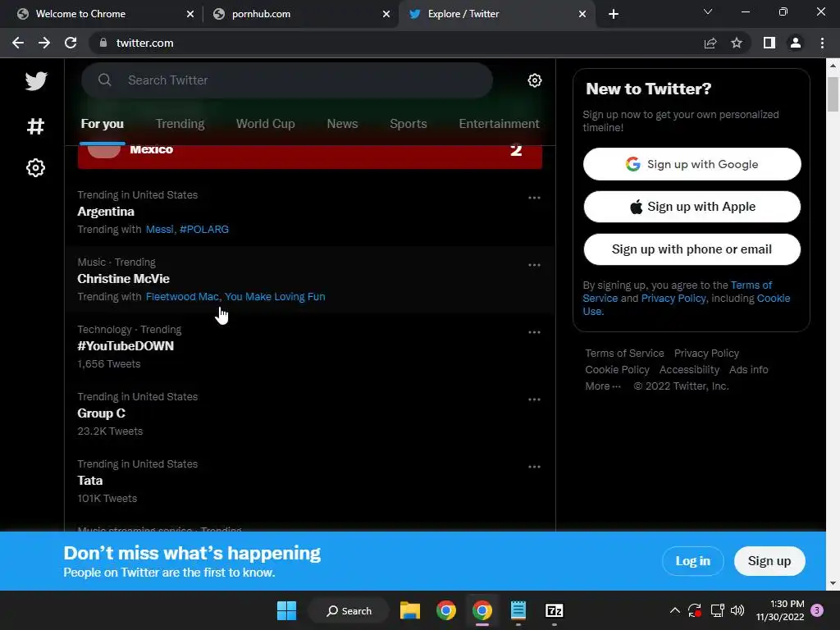
Task: Open File Explorer from the taskbar
Action: coord(410,610)
